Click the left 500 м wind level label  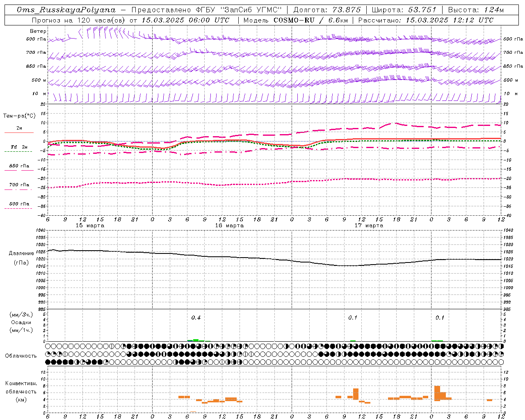39,80
